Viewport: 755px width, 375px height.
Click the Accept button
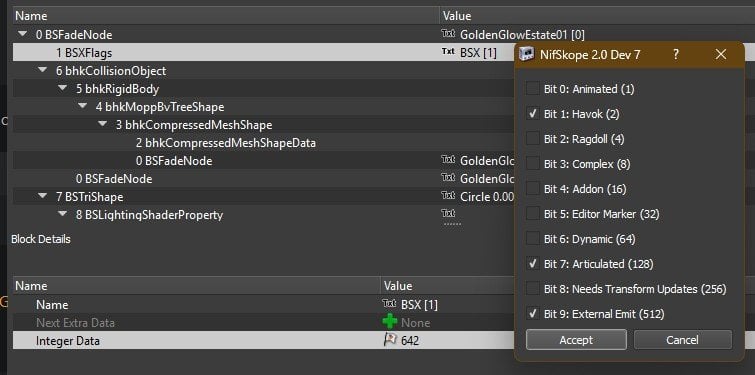576,340
